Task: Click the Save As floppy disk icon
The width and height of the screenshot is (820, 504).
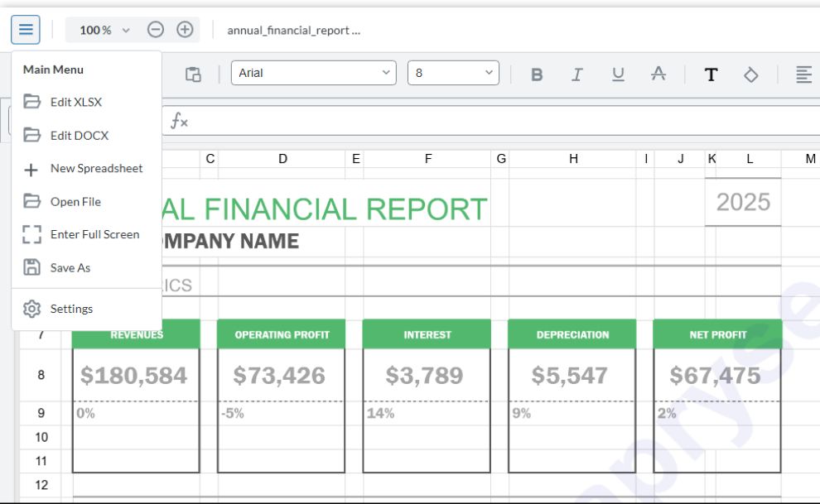Action: (x=32, y=266)
